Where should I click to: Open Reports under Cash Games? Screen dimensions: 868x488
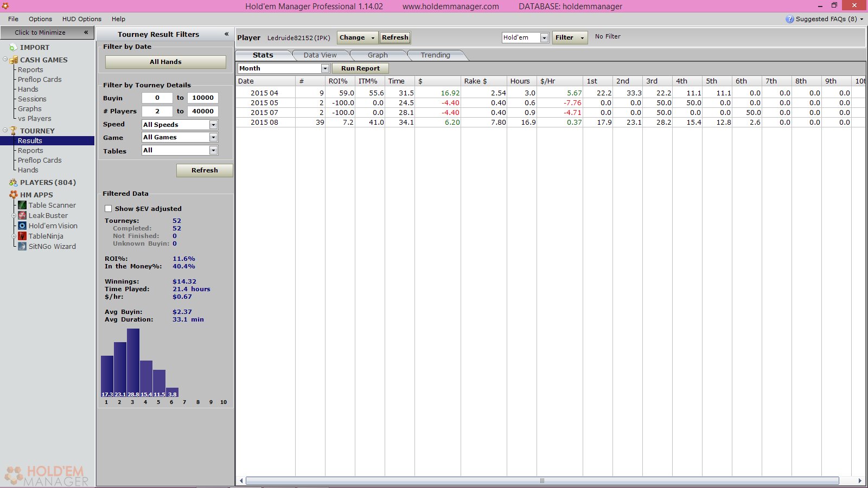(30, 70)
